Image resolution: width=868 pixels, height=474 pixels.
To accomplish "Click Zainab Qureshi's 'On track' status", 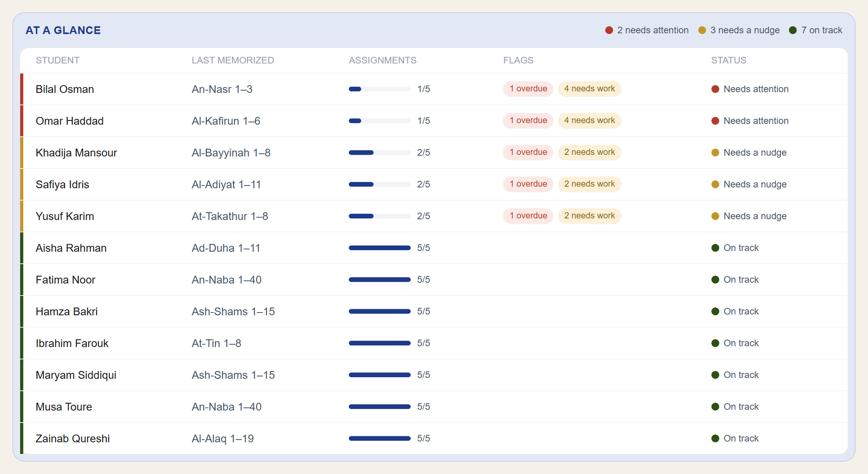I will (x=735, y=438).
